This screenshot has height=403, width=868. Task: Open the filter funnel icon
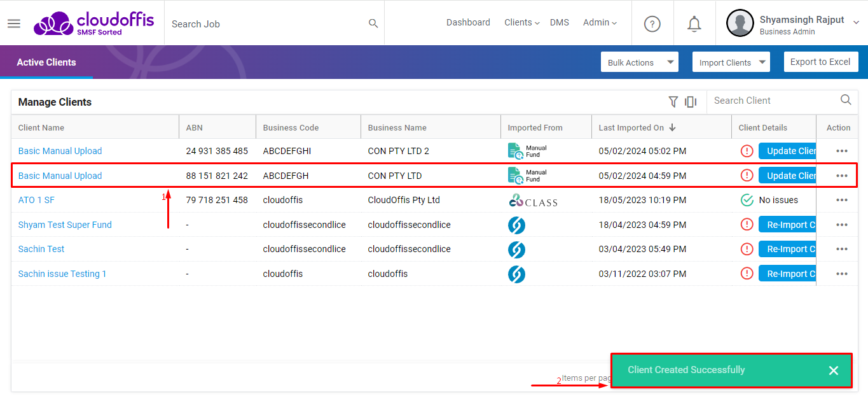pos(673,101)
